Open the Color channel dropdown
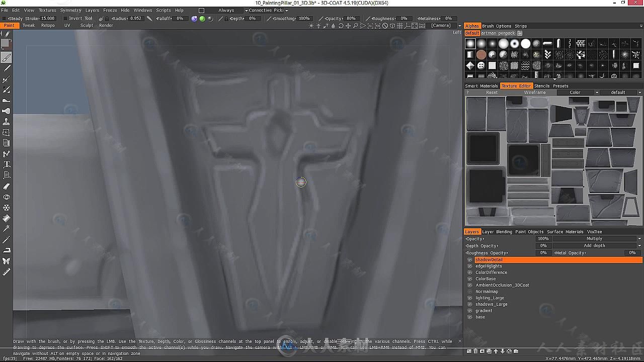This screenshot has width=644, height=362. tap(578, 93)
